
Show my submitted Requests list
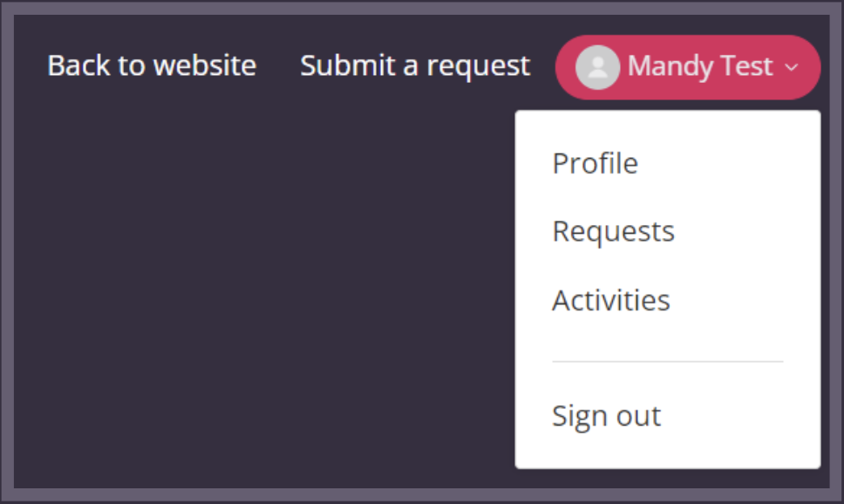coord(613,232)
